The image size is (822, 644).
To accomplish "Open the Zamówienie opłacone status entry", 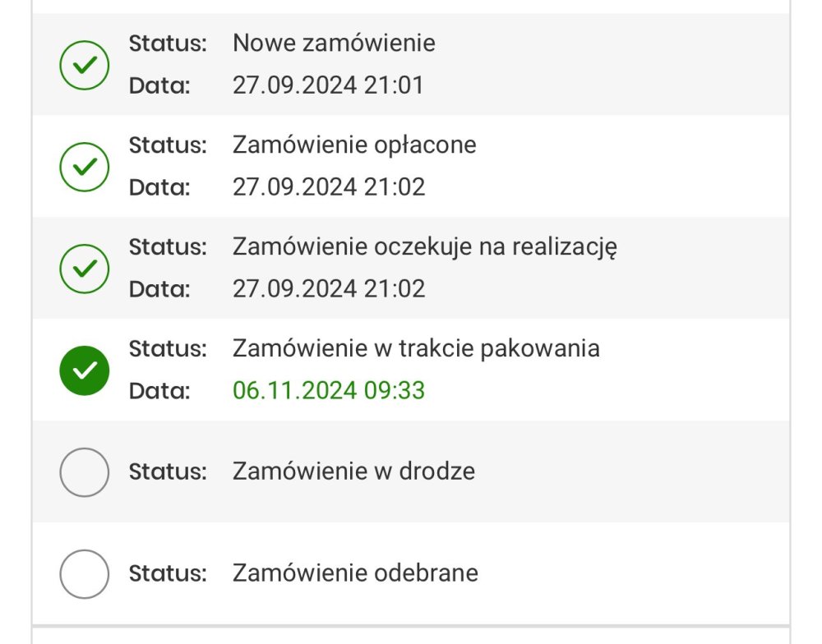I will pos(354,145).
